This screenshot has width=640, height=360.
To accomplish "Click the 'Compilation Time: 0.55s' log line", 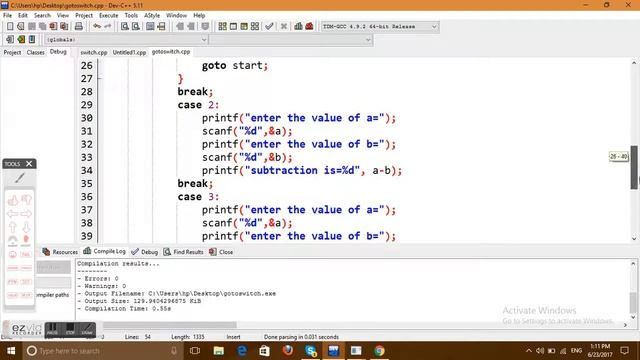I will coord(124,309).
